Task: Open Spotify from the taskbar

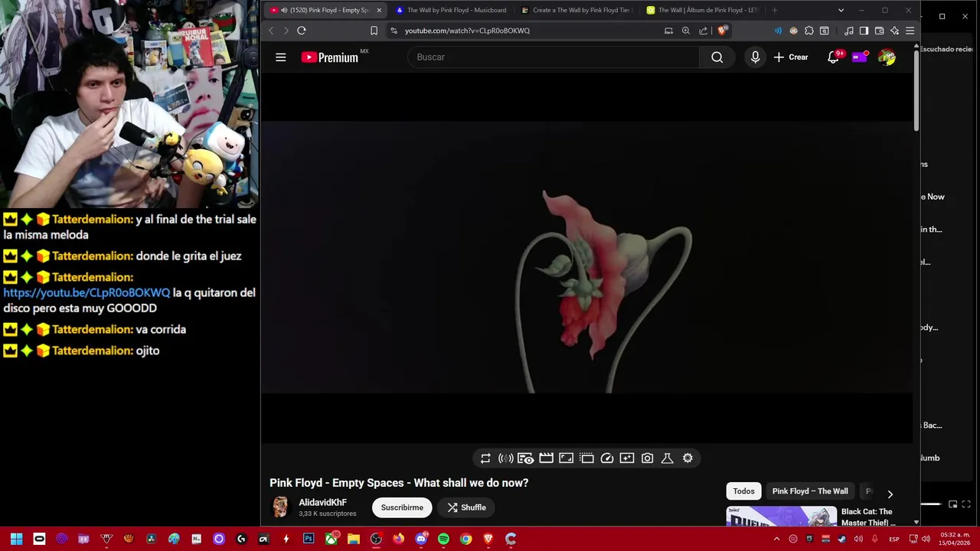Action: pyautogui.click(x=443, y=539)
